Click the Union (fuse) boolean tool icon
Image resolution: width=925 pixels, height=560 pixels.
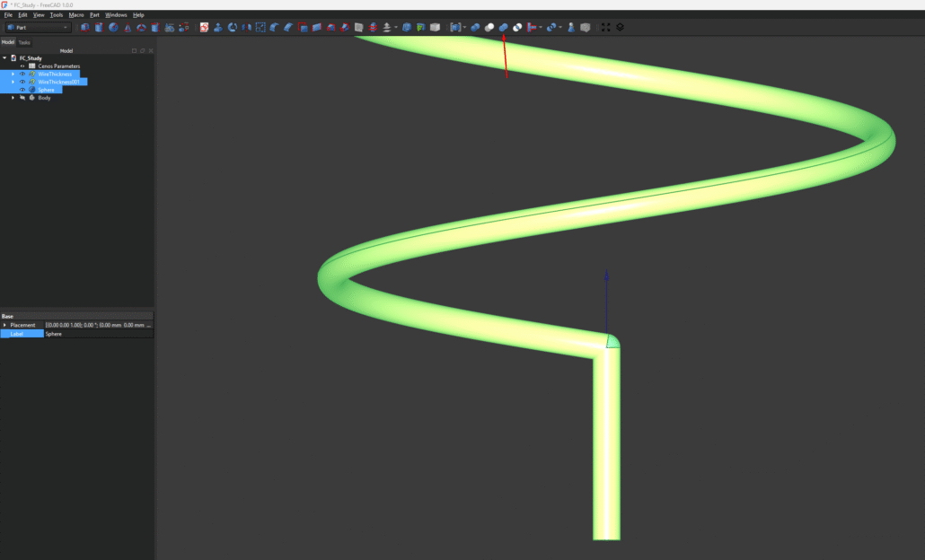503,27
